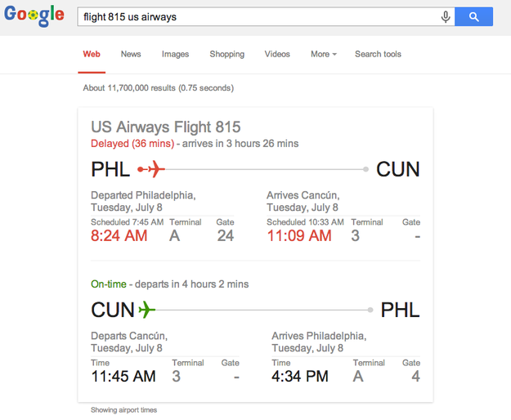Screen dimensions: 511x420
Task: Open the Shopping results tab
Action: point(226,54)
